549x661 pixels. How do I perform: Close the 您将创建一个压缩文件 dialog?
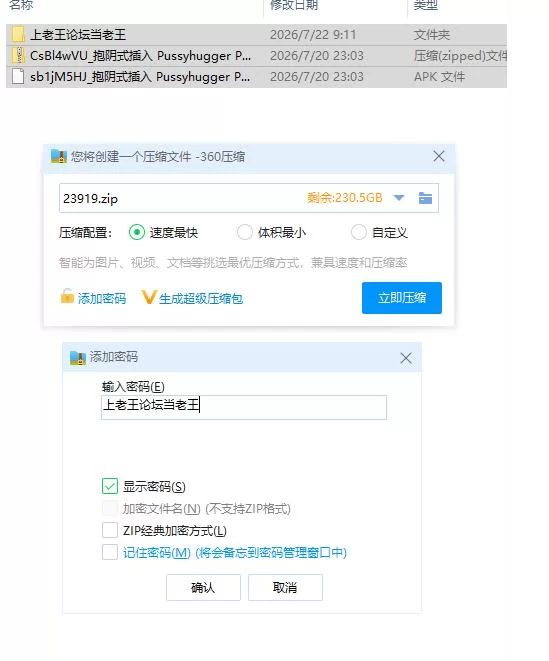click(439, 156)
